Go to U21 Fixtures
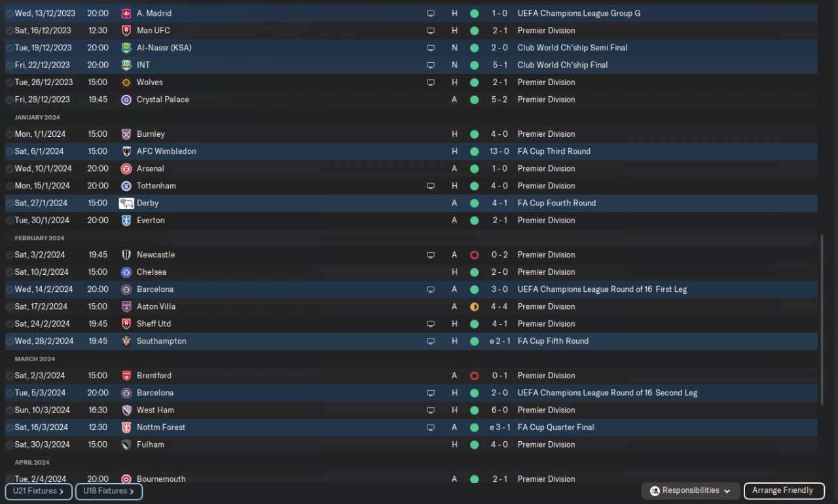 [38, 492]
